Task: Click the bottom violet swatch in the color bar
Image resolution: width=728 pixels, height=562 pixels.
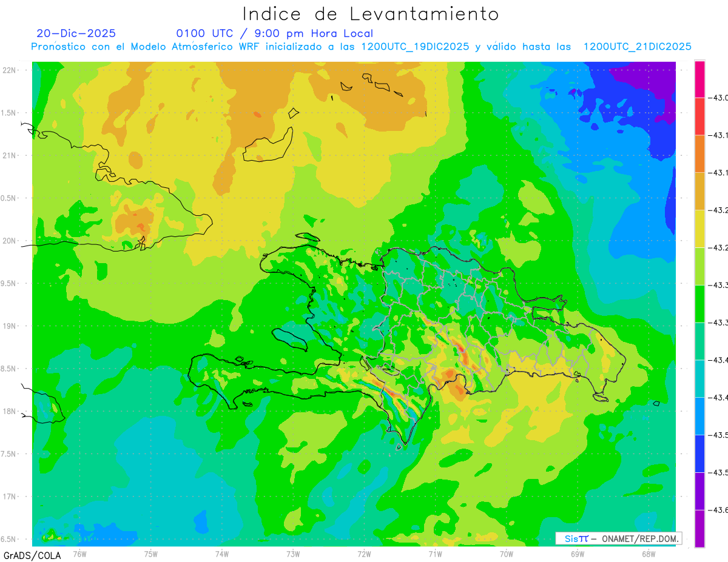Action: point(699,528)
